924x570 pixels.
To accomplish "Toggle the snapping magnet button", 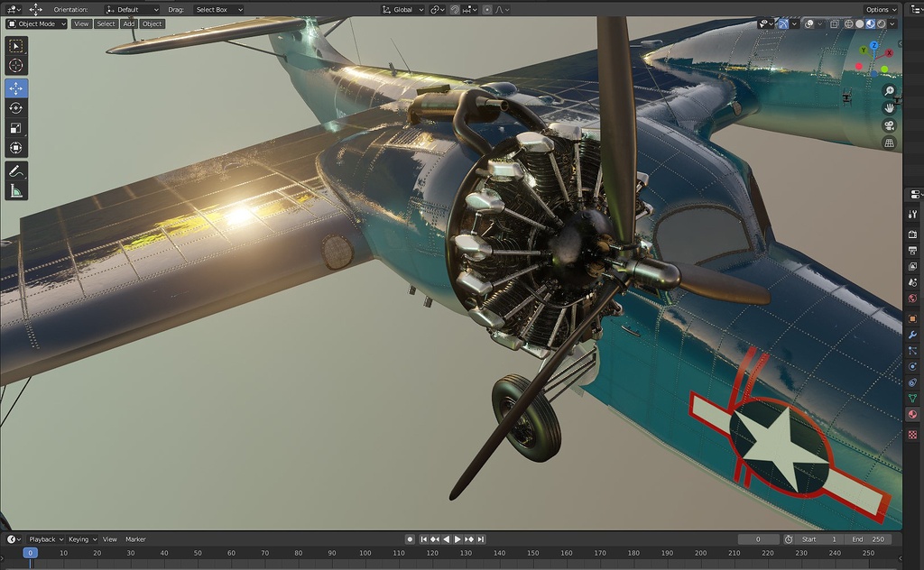I will pyautogui.click(x=455, y=9).
